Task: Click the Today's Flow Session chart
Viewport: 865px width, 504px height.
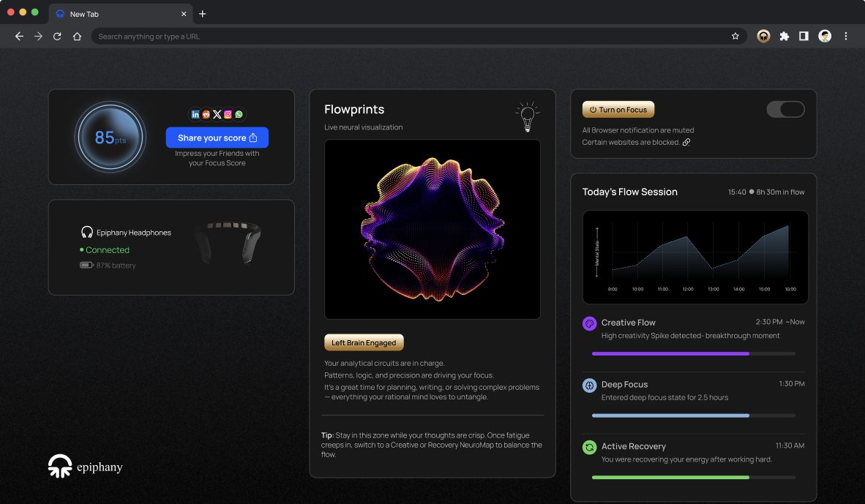Action: 695,257
